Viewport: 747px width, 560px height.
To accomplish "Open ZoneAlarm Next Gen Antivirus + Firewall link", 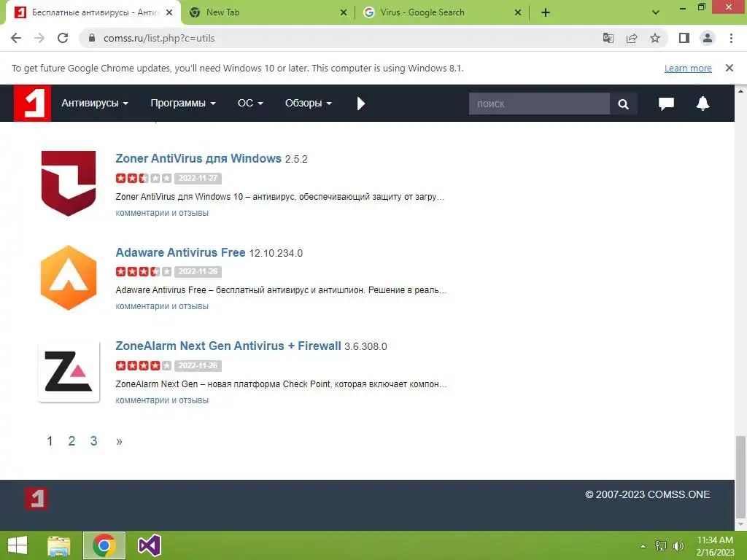I will pos(228,346).
